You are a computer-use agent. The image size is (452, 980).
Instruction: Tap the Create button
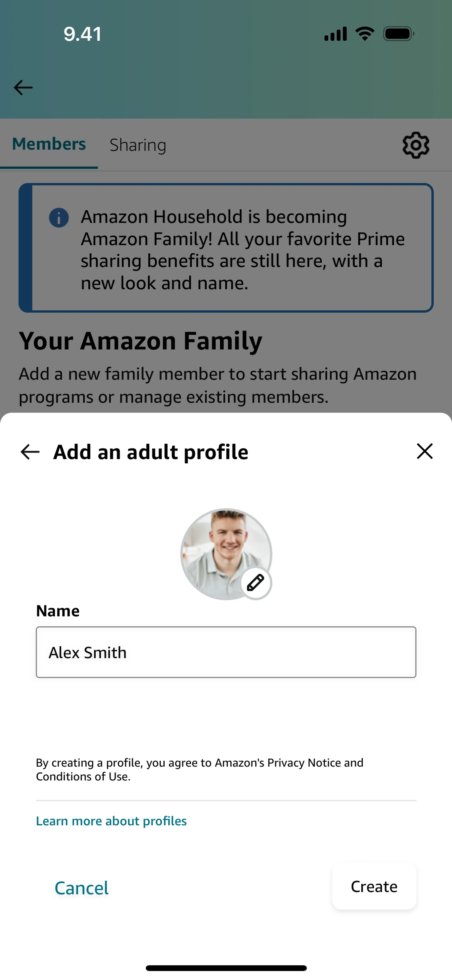tap(374, 887)
